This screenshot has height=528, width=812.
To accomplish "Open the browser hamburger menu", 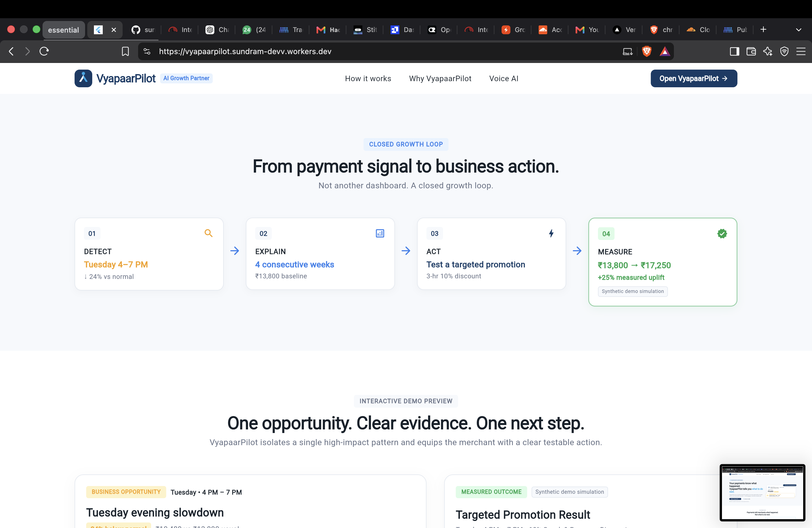I will (801, 52).
